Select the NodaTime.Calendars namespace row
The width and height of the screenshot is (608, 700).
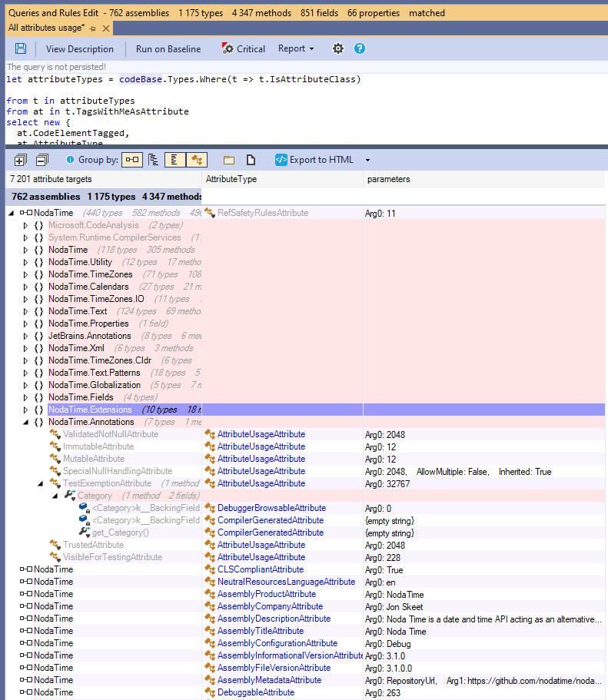coord(88,287)
